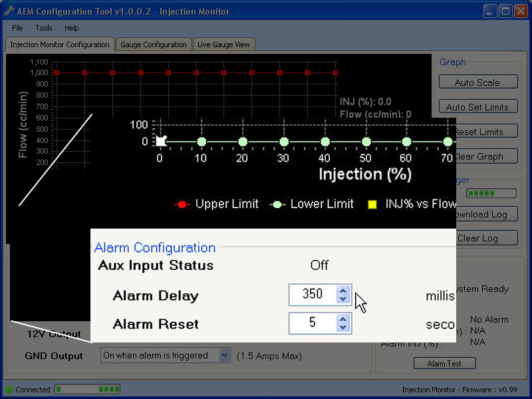Select the lower limit point at 40%
532x399 pixels.
(325, 142)
